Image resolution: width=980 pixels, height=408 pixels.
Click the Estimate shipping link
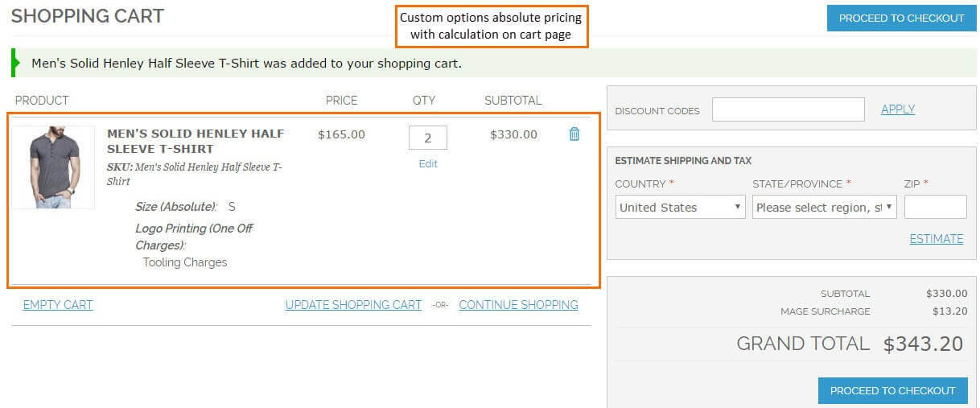point(936,238)
